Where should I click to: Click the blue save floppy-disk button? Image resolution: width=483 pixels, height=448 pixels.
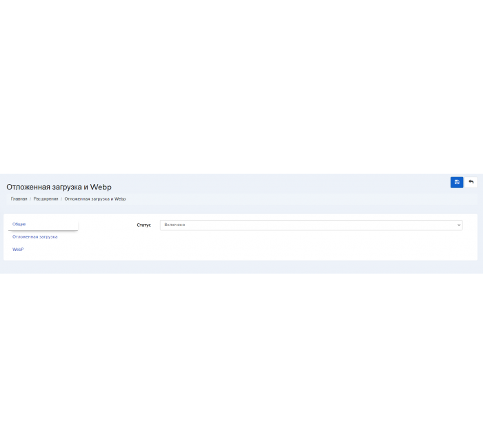click(457, 182)
